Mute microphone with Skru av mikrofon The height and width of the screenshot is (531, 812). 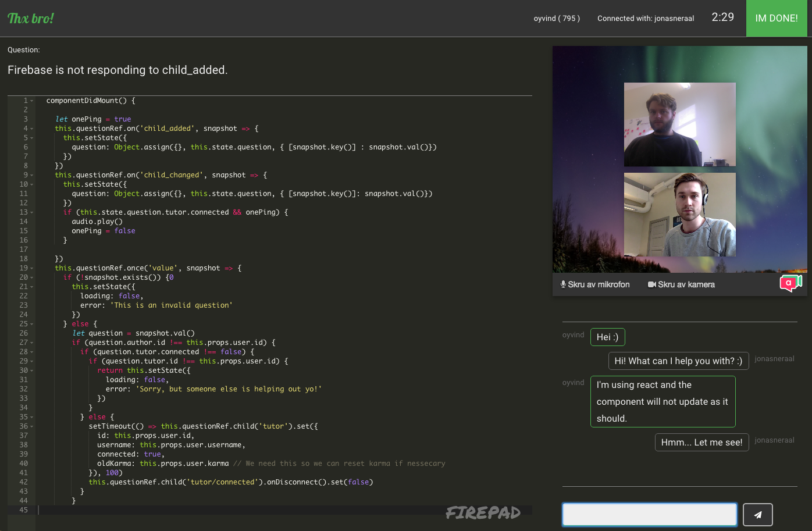pos(595,284)
